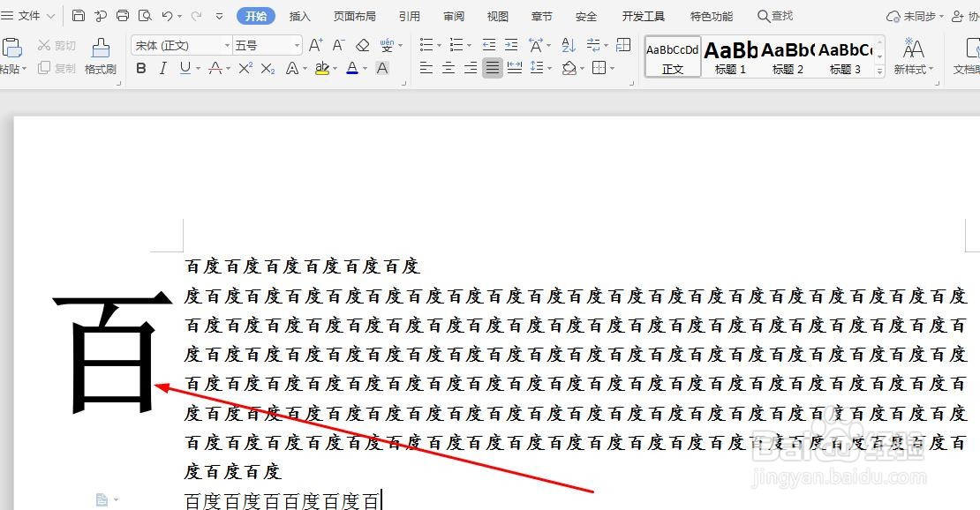This screenshot has width=980, height=510.
Task: Toggle subscript X₂ formatting
Action: (x=268, y=68)
